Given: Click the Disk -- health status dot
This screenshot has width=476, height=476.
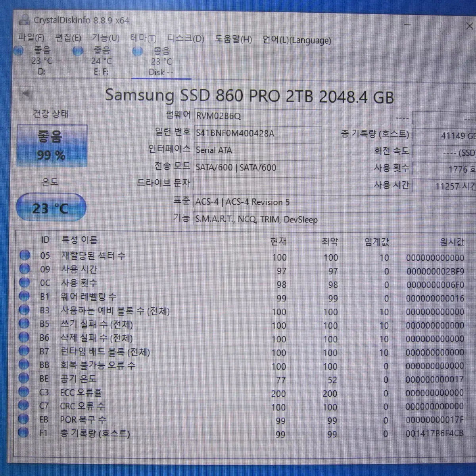Looking at the screenshot, I should [x=137, y=51].
